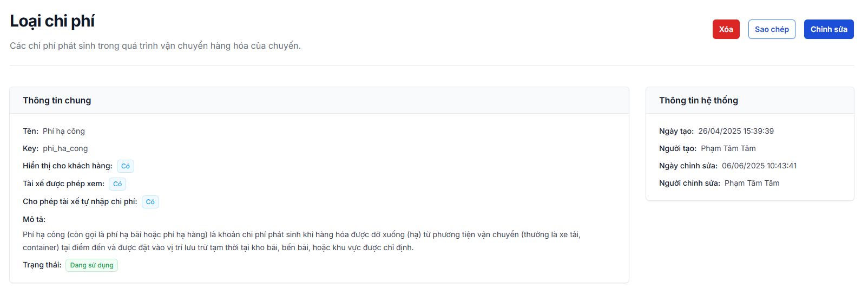Click the "Mô tả" field label
This screenshot has height=301, width=868.
click(x=34, y=219)
